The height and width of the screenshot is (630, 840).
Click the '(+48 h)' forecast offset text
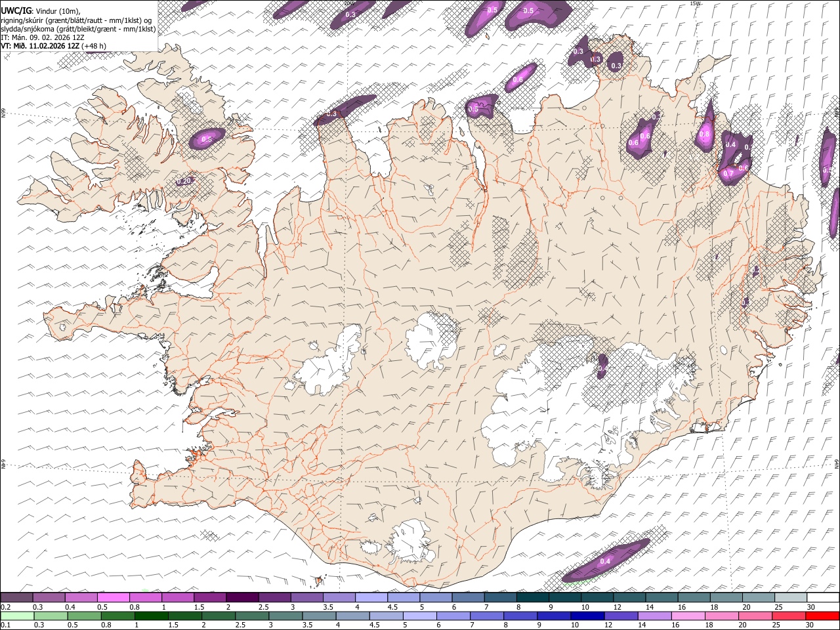tap(94, 46)
